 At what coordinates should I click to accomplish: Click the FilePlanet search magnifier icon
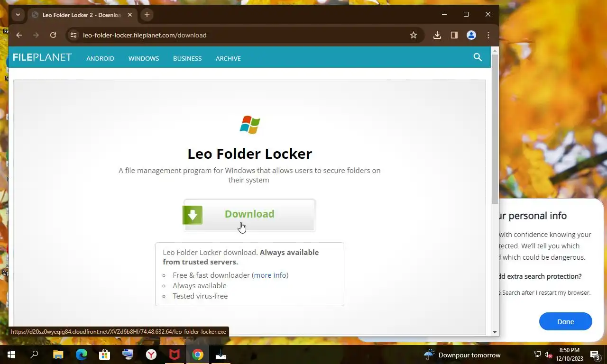point(478,57)
